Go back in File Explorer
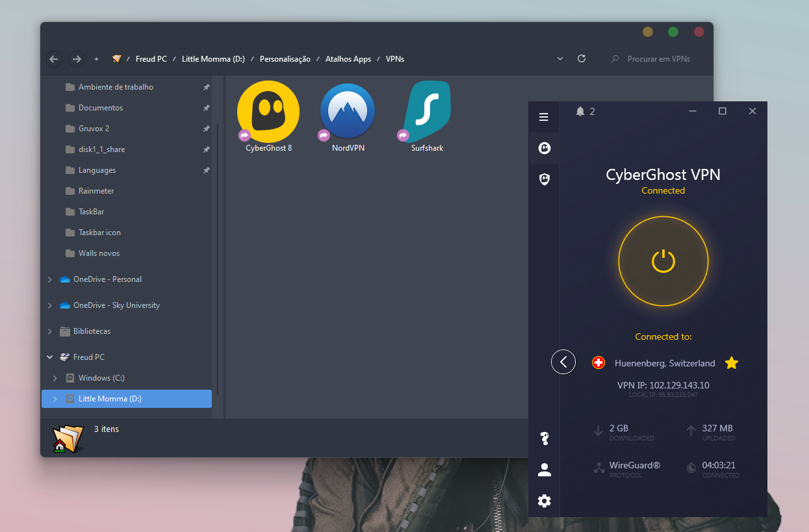Image resolution: width=809 pixels, height=532 pixels. (x=54, y=59)
